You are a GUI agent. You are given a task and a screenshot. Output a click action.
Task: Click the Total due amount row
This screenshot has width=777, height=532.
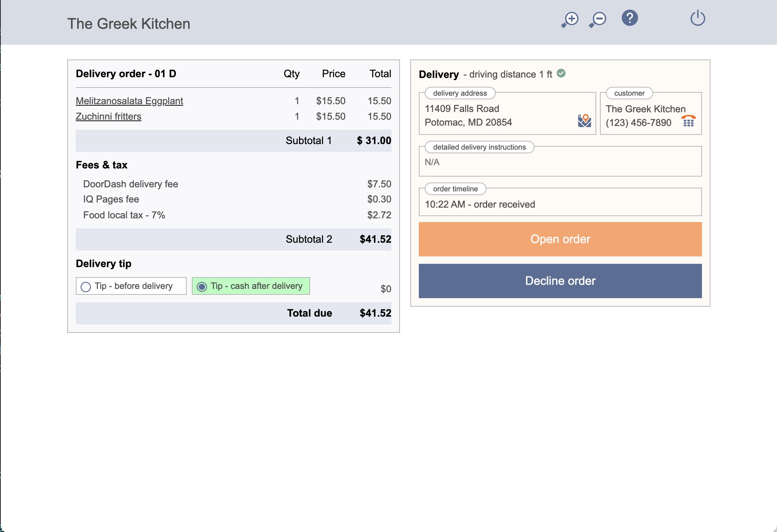tap(233, 313)
